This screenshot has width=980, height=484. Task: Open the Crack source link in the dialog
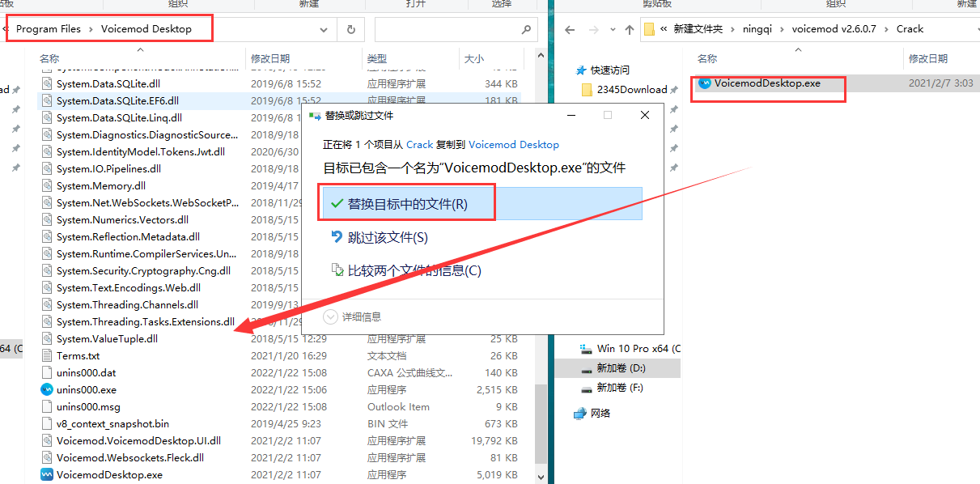pyautogui.click(x=419, y=144)
